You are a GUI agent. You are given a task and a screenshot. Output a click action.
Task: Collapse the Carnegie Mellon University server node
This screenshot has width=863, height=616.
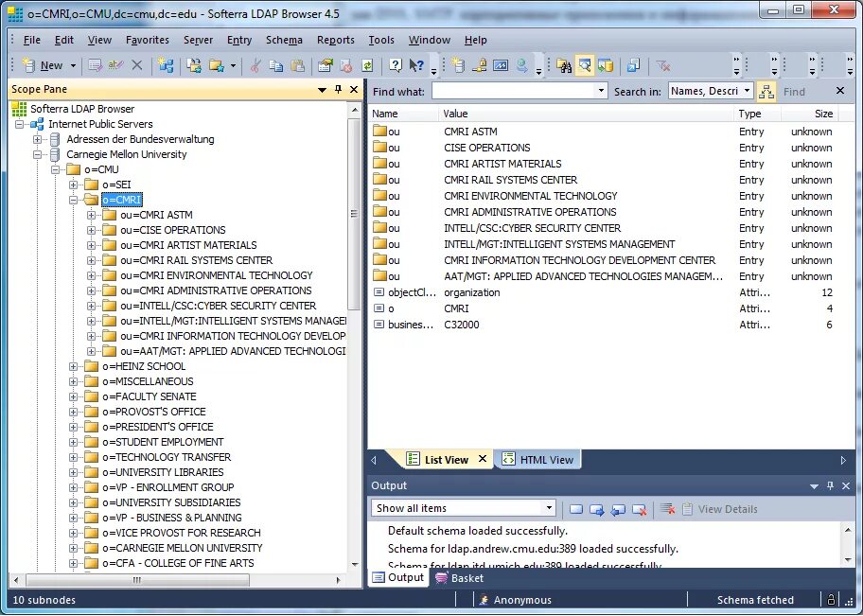(37, 154)
